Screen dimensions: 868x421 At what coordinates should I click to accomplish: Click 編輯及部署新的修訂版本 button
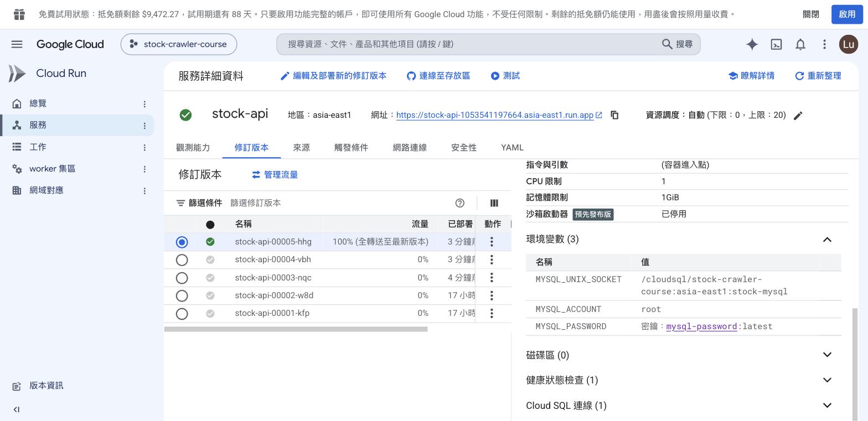pyautogui.click(x=333, y=76)
